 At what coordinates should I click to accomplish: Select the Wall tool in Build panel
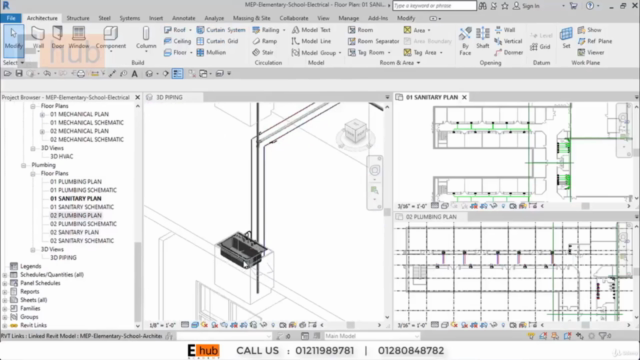tap(38, 38)
